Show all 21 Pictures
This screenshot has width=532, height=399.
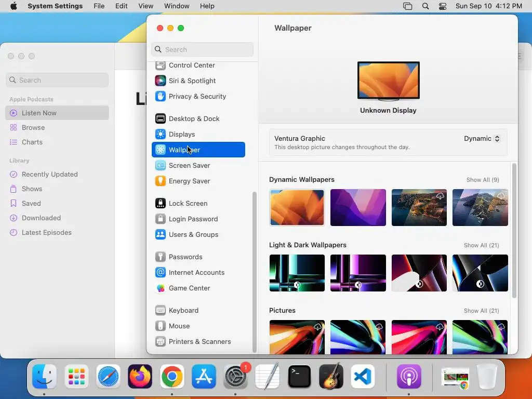[x=481, y=311]
